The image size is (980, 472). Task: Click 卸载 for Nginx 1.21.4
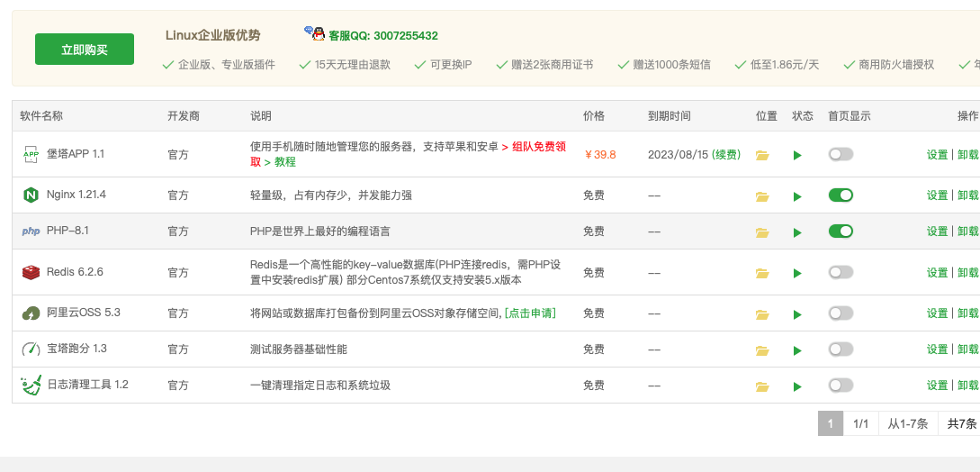(968, 195)
